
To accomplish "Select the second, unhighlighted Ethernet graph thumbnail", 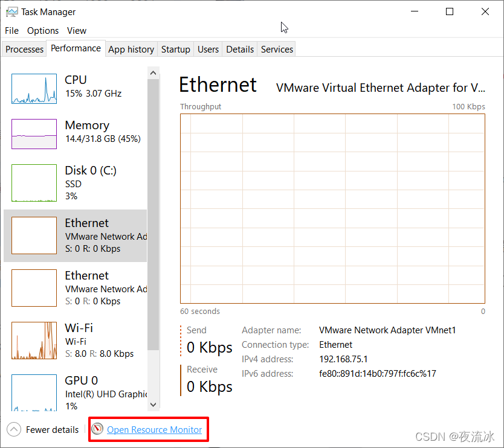I will pyautogui.click(x=34, y=288).
